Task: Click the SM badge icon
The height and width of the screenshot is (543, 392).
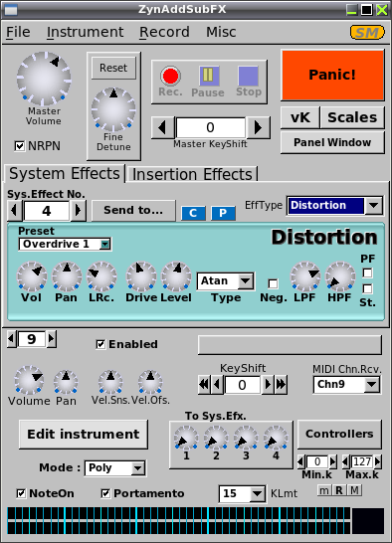Action: tap(367, 33)
